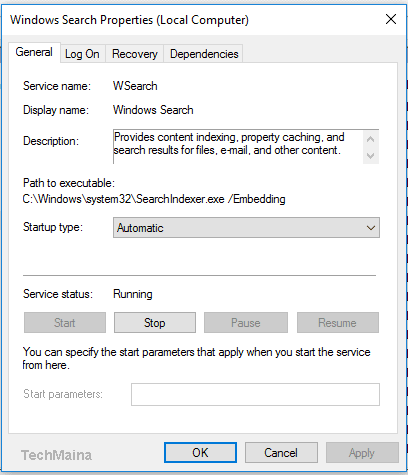408x475 pixels.
Task: Click inside the Description text box
Action: [x=238, y=147]
